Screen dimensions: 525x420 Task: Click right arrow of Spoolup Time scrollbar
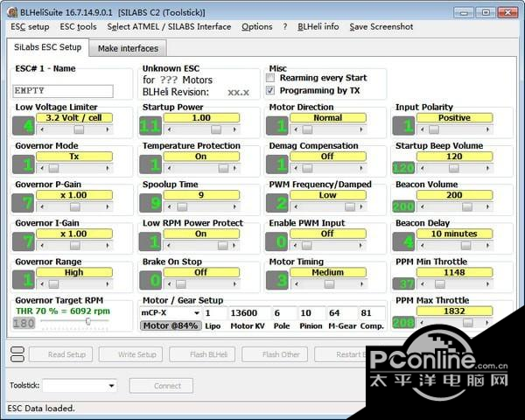pos(234,207)
